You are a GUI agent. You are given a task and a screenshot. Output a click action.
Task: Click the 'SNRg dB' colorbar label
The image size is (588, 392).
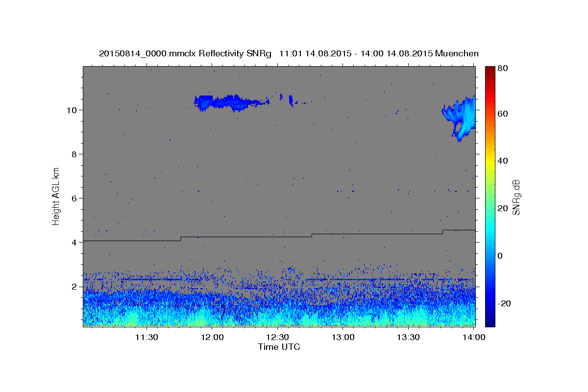[x=515, y=197]
